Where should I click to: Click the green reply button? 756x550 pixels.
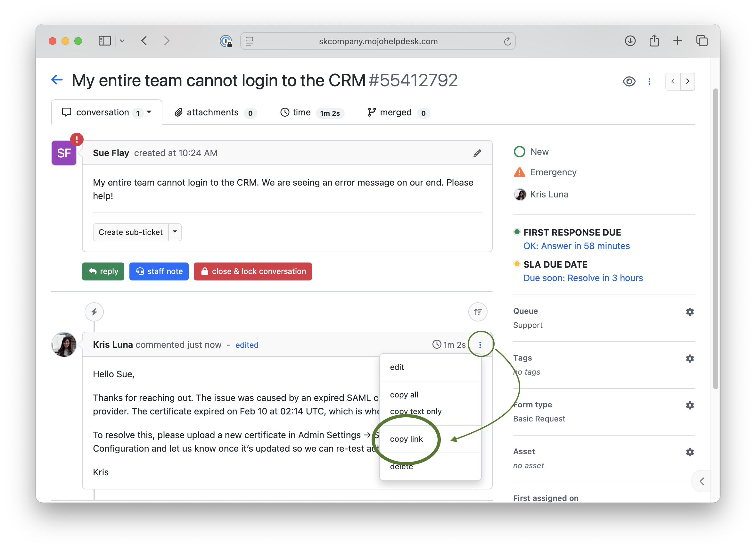click(x=103, y=271)
